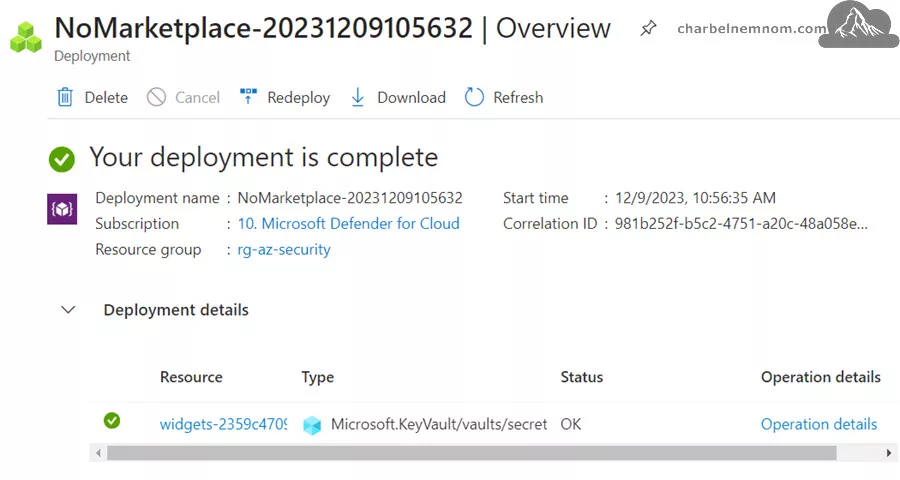Image resolution: width=900 pixels, height=480 pixels.
Task: Click the Delete trash can icon
Action: pos(65,97)
